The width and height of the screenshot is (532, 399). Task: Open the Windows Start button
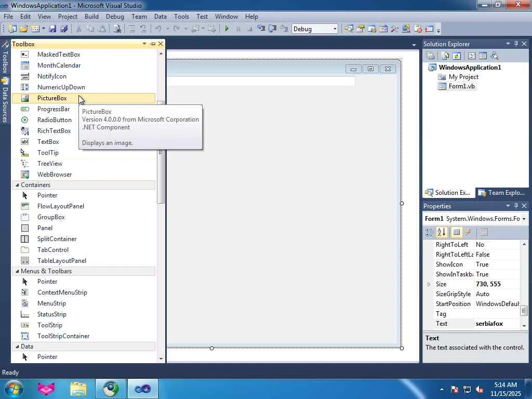click(x=13, y=389)
